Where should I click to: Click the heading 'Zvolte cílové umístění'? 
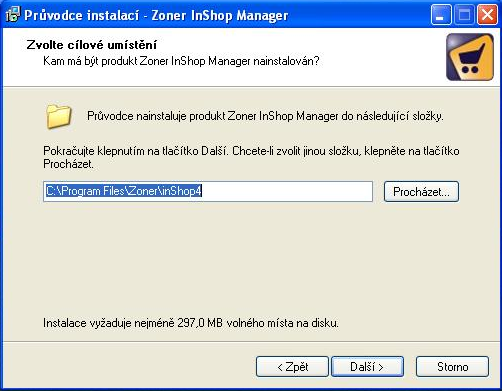click(92, 45)
